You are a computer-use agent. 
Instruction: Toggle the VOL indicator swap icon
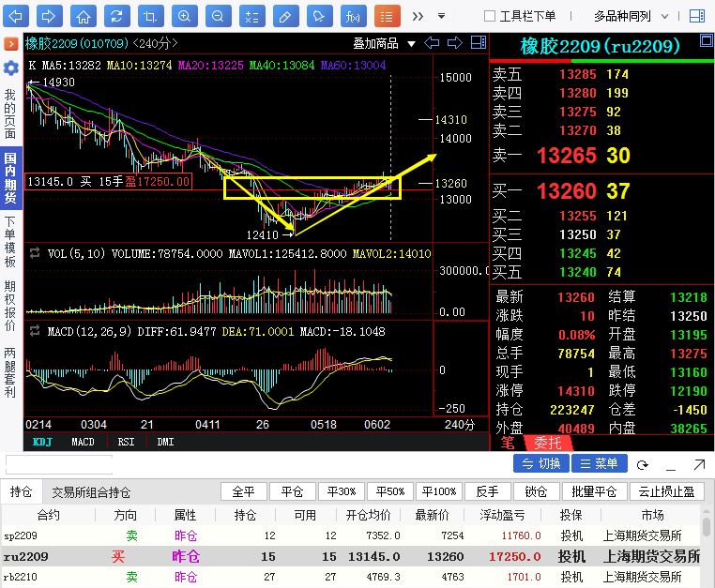[35, 253]
